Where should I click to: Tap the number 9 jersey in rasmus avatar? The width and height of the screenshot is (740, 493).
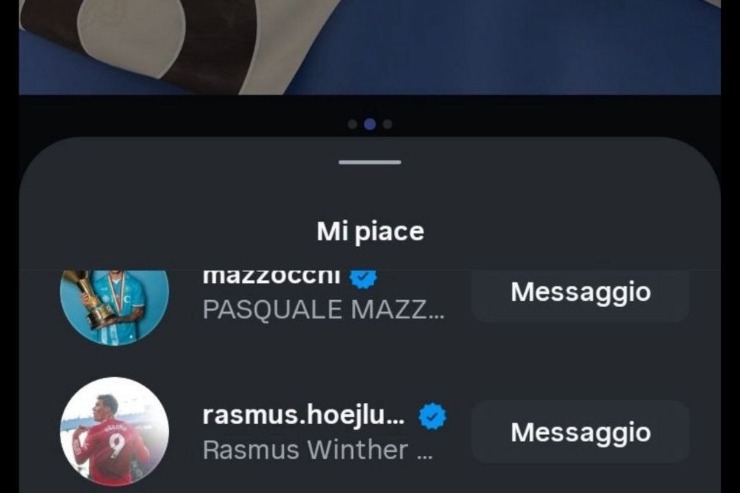pos(116,444)
